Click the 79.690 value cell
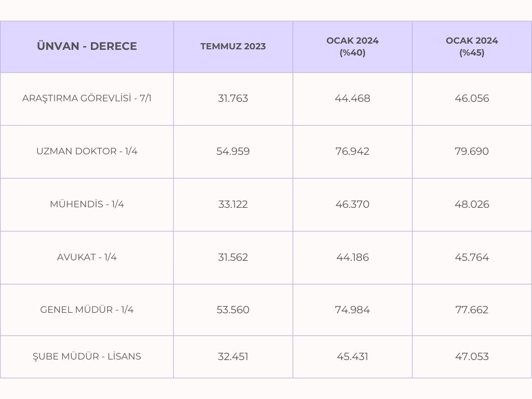The width and height of the screenshot is (532, 399). pyautogui.click(x=472, y=151)
